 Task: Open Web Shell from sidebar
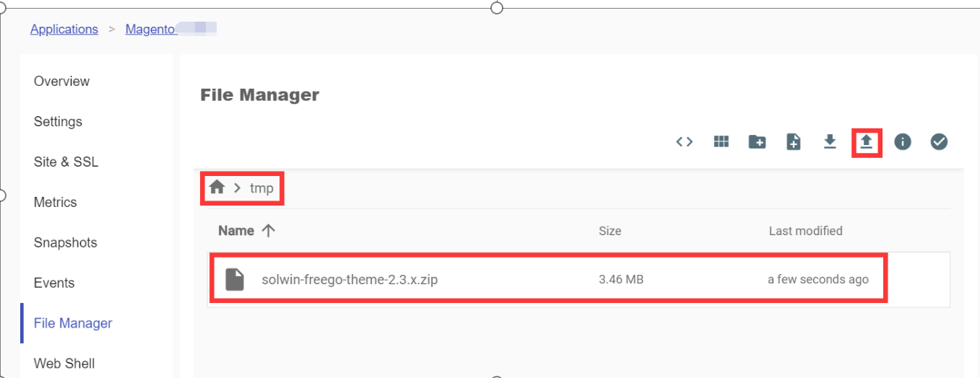coord(64,364)
